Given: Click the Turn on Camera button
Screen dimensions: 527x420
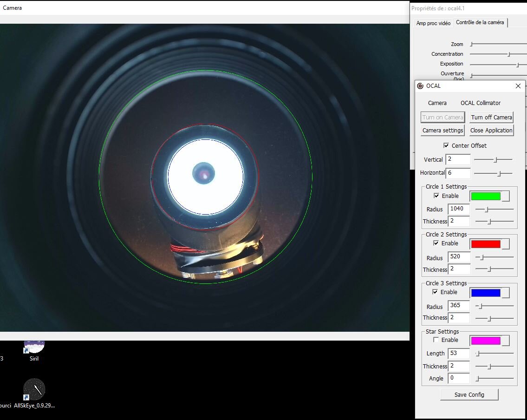Looking at the screenshot, I should 442,118.
